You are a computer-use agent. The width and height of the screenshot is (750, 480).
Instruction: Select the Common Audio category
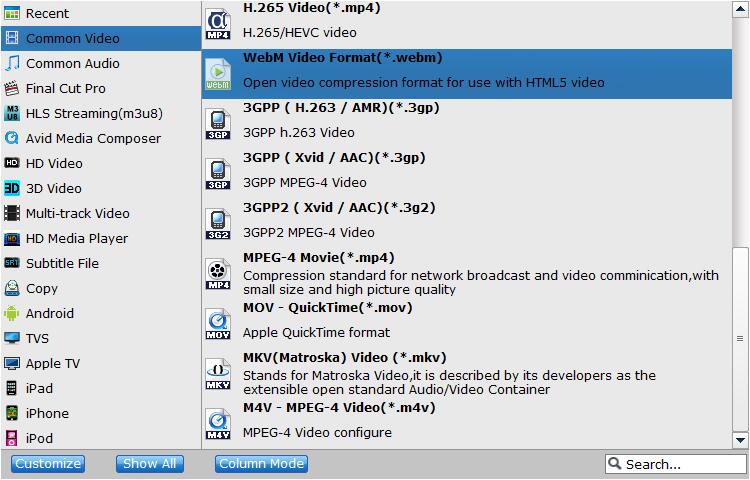pos(101,63)
